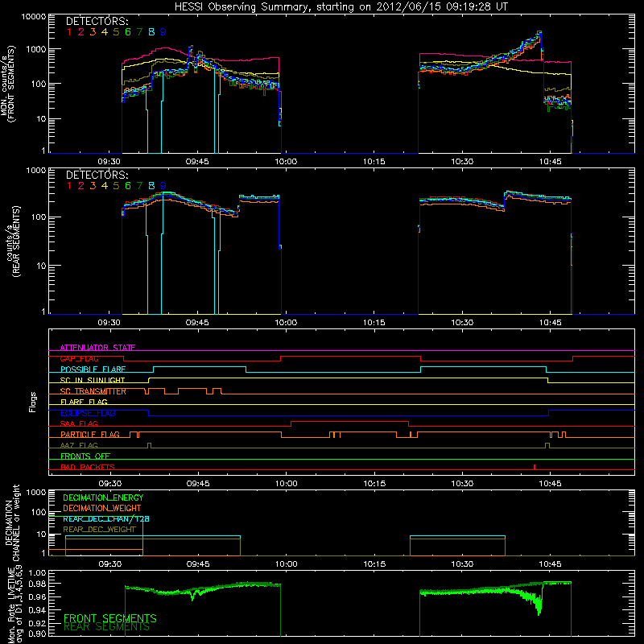Click 10:30 time label under rear segments plot
This screenshot has height=644, width=644.
[x=462, y=323]
